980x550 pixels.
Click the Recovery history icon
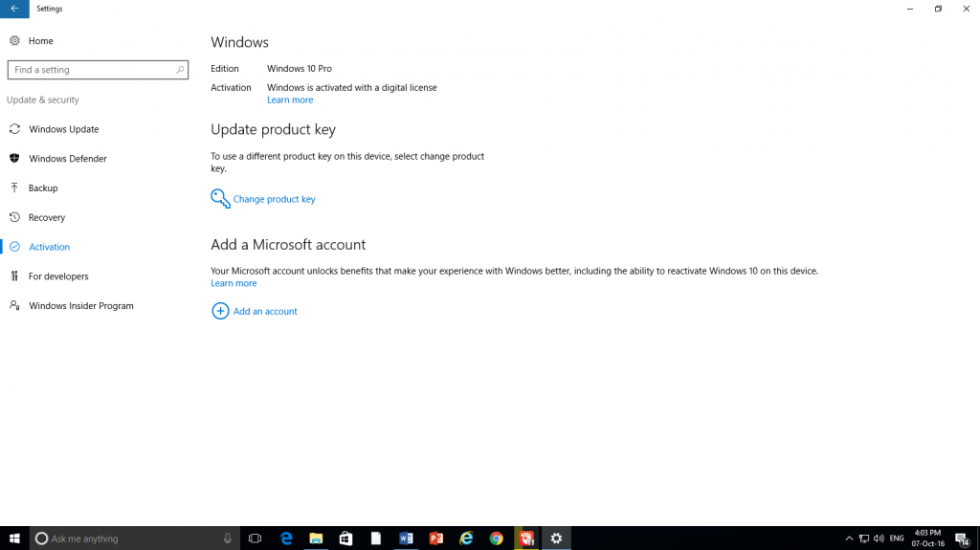point(14,217)
